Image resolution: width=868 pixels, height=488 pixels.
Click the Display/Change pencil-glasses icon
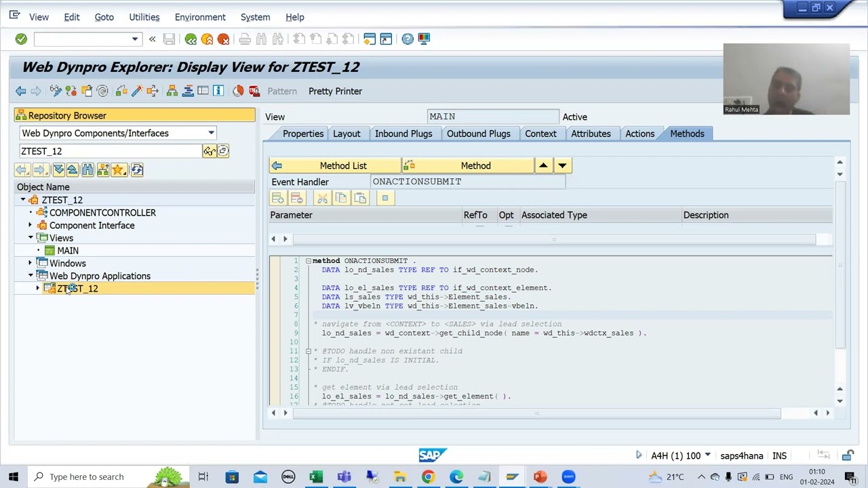tap(56, 91)
